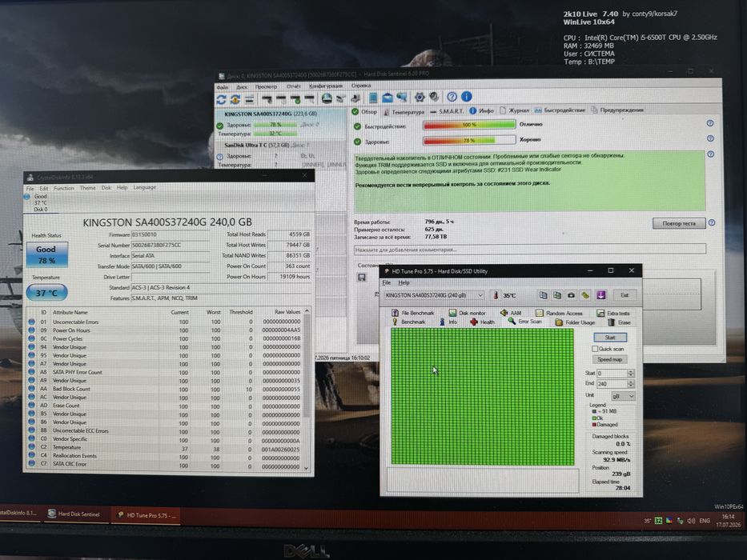
Task: Switch to the Журнал tab in Hard Disk Sentinel
Action: click(x=515, y=110)
